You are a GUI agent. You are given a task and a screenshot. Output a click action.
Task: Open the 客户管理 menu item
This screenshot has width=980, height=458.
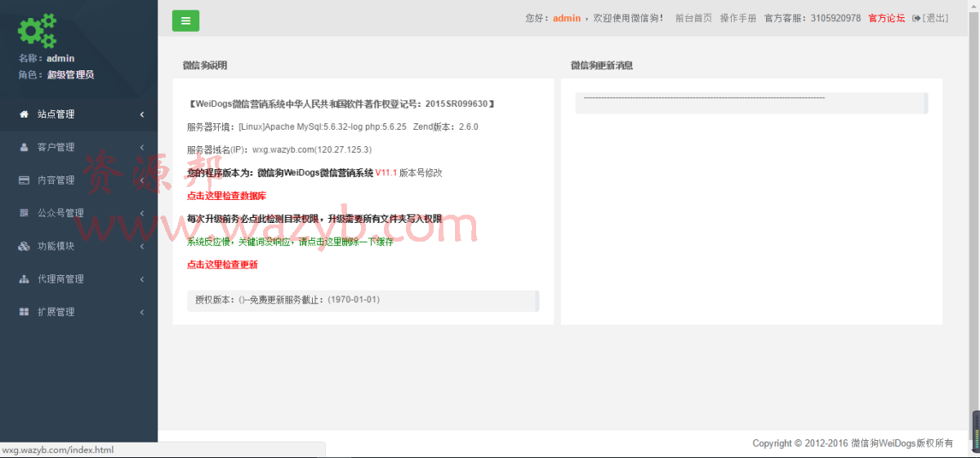[78, 147]
